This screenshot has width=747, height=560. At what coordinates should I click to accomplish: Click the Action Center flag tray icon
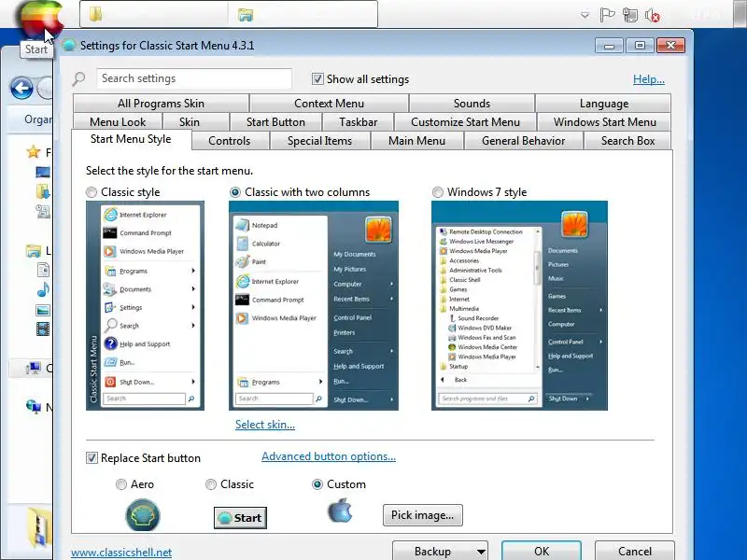[x=607, y=15]
